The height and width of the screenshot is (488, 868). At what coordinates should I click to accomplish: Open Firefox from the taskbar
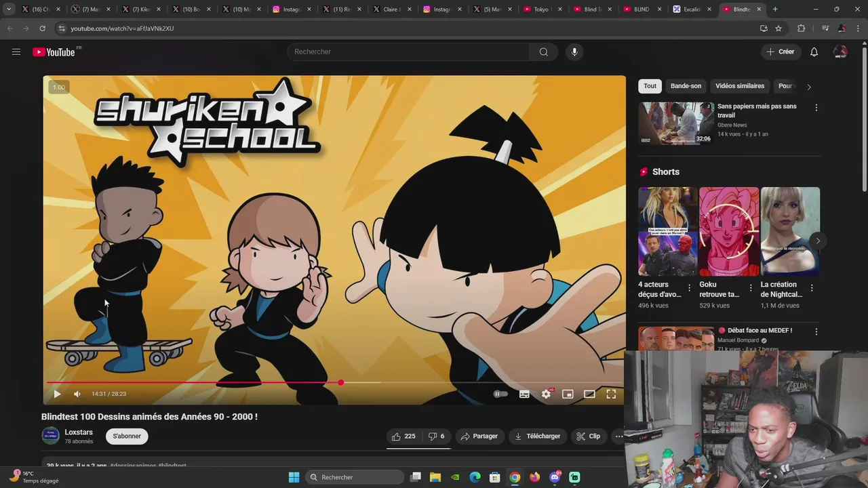click(x=535, y=477)
